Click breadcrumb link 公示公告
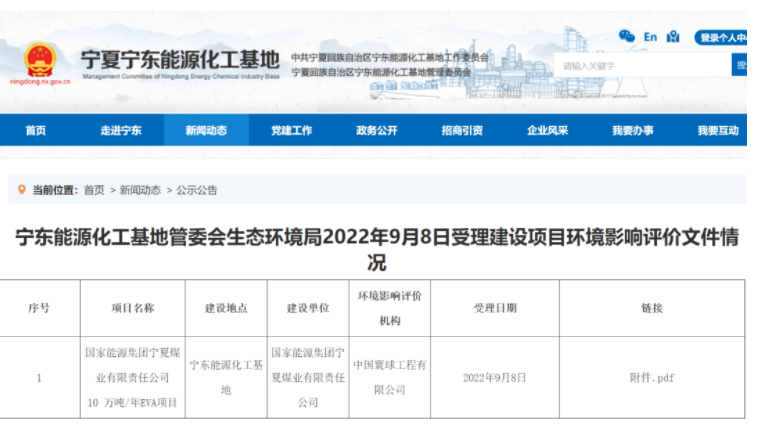Screen dimensions: 758x435 [197, 190]
